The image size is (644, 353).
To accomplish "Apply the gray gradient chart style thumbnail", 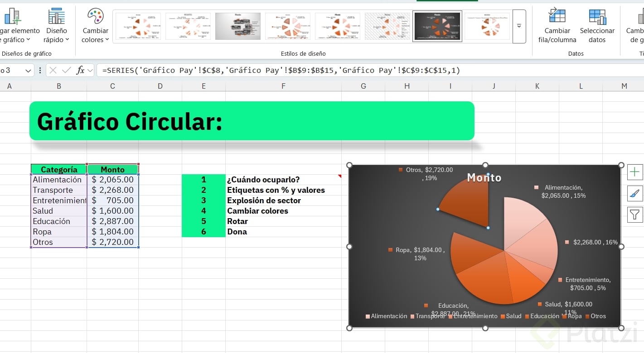I will point(238,26).
